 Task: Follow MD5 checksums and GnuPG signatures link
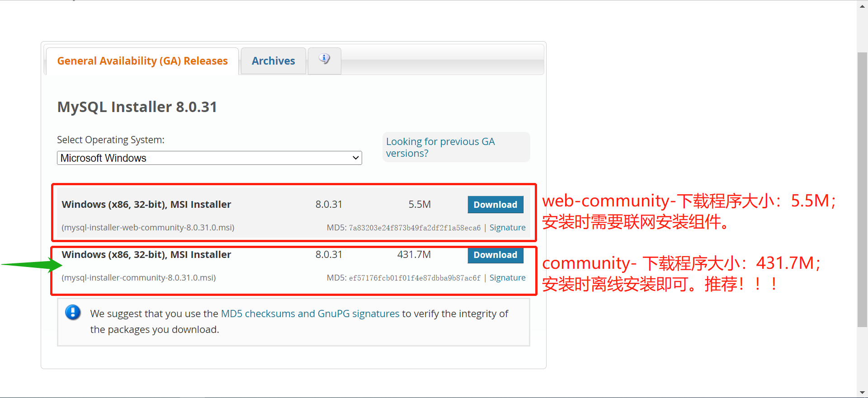tap(310, 314)
